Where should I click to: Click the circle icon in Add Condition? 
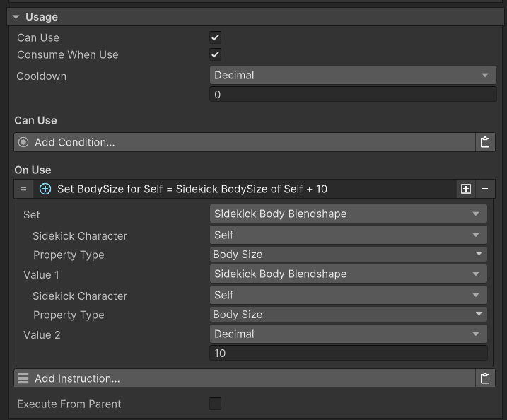tap(23, 142)
